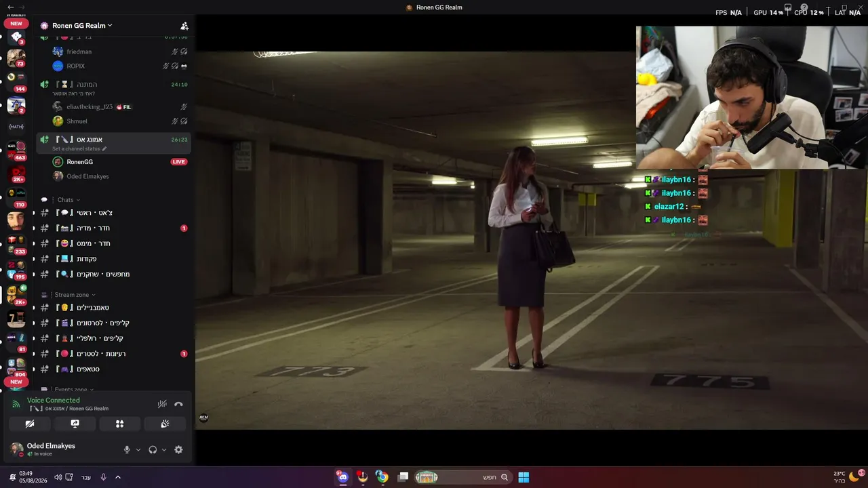Open the server with the 463 badge

click(x=16, y=150)
